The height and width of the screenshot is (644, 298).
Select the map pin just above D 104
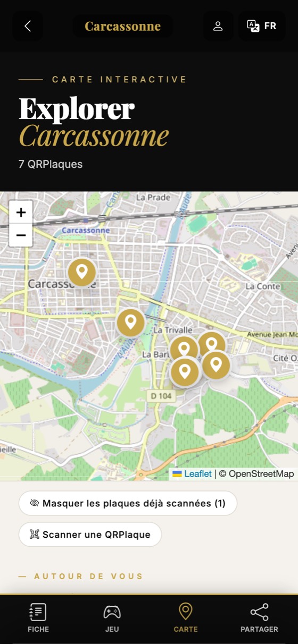pos(185,371)
